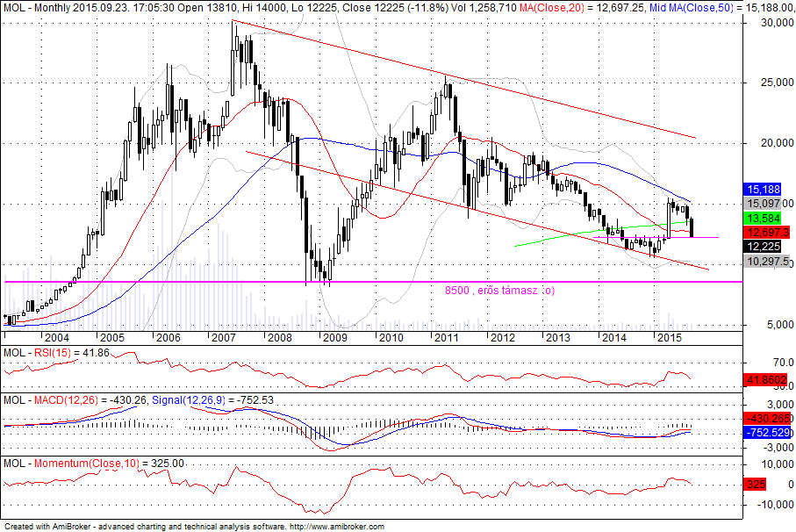The width and height of the screenshot is (796, 532).
Task: Click the 25,000 price axis label
Action: pos(777,83)
